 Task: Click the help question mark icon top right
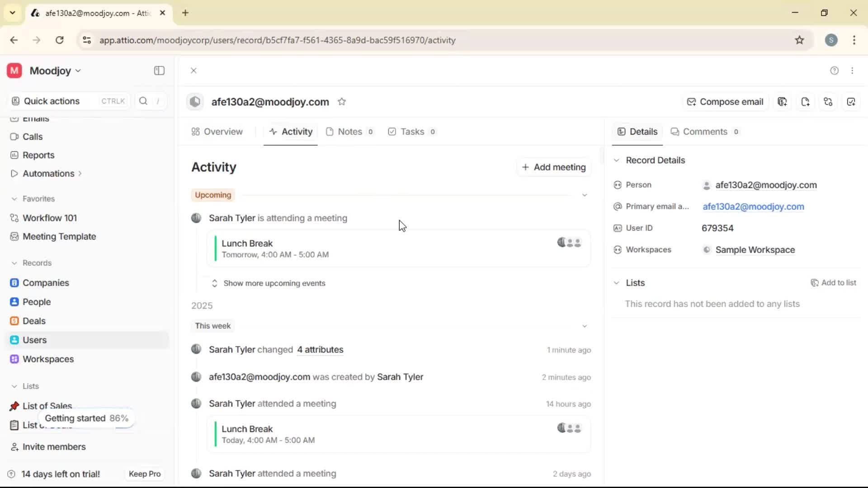(834, 70)
